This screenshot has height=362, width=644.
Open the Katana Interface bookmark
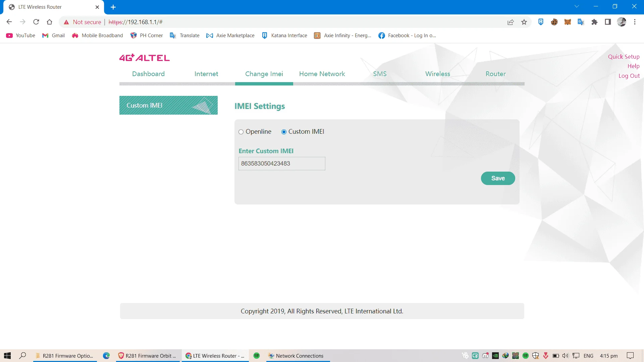click(x=284, y=36)
